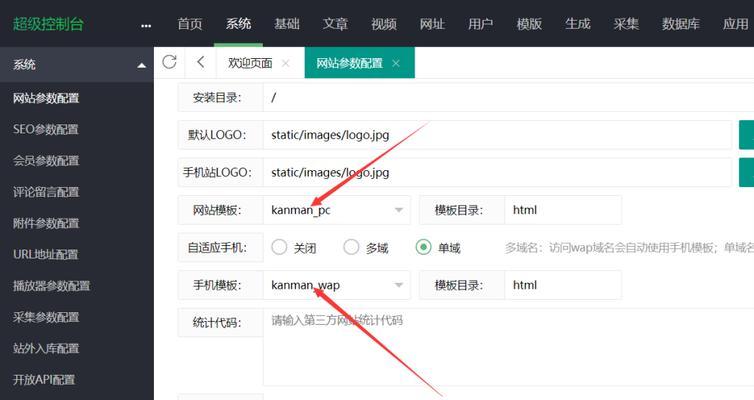Viewport: 754px width, 400px height.
Task: Click the 统计代码 text area
Action: [508, 347]
